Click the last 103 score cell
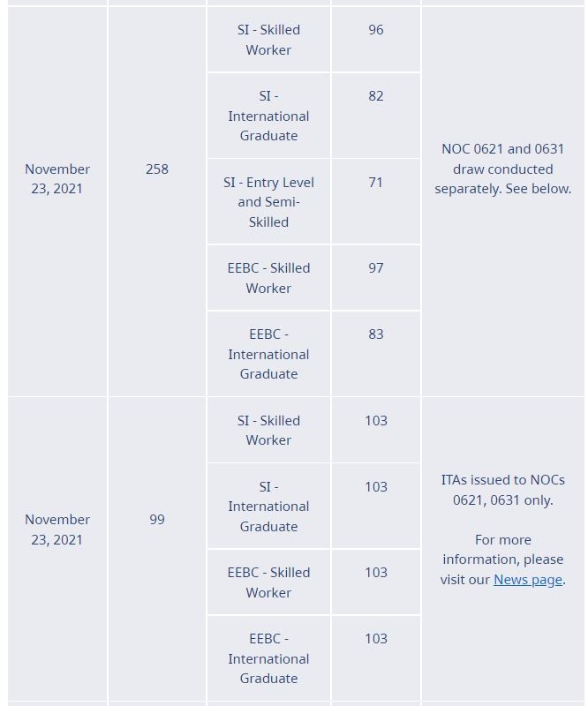This screenshot has width=588, height=706. coord(376,658)
